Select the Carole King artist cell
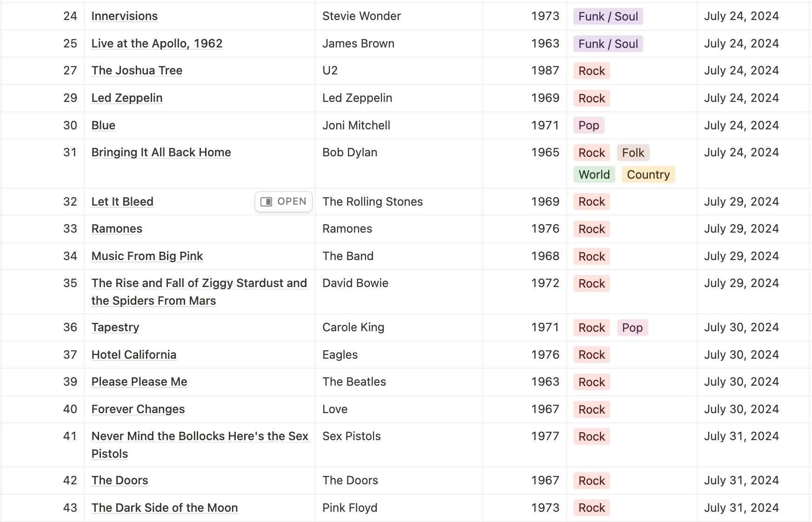812x522 pixels. 399,328
